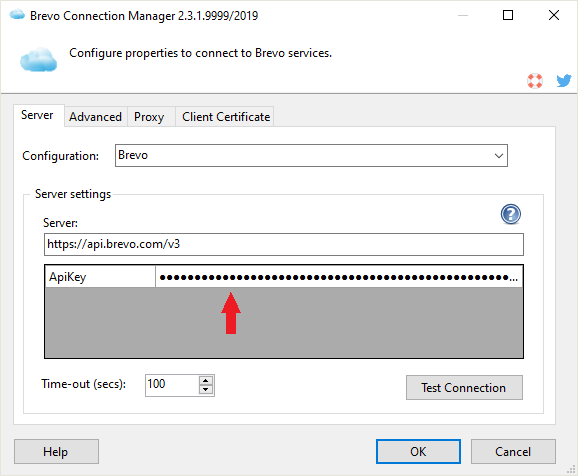Click the ApiKey masked value field
Viewport: 578px width, 476px height.
339,277
